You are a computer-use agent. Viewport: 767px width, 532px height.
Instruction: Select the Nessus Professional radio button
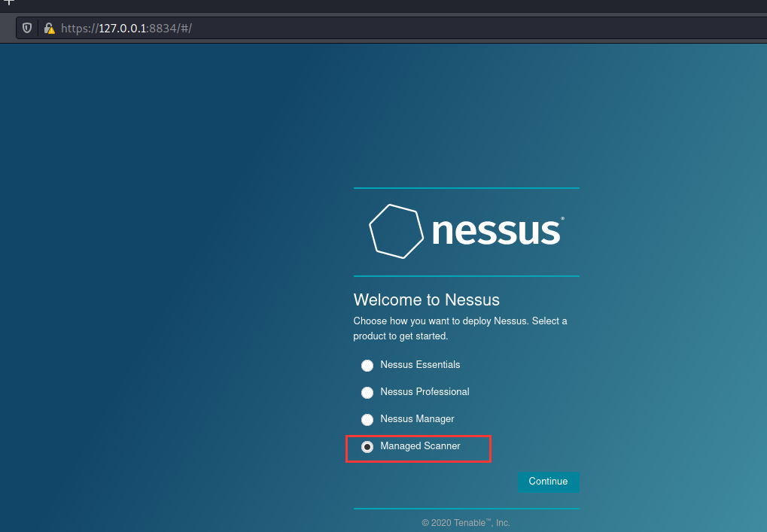coord(367,393)
